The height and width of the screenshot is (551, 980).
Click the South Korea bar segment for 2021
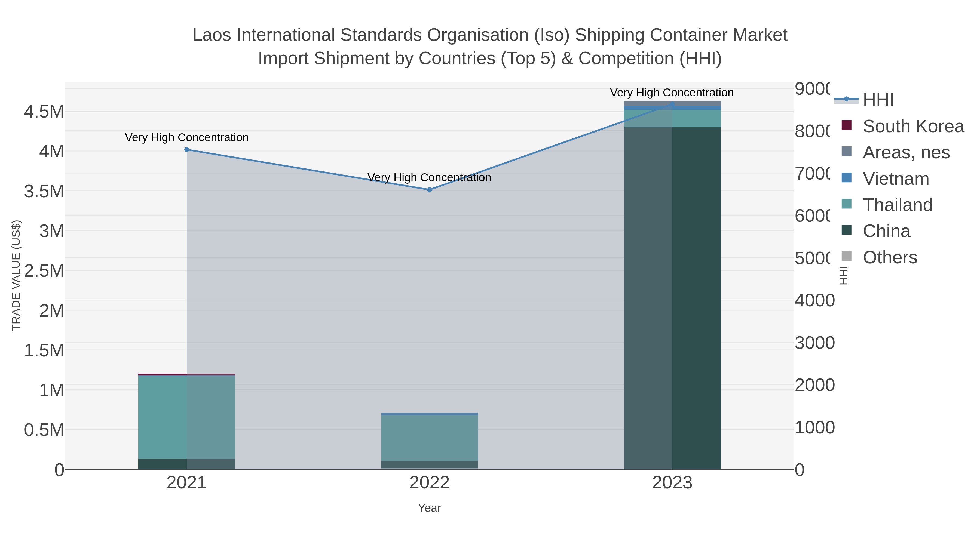(187, 375)
